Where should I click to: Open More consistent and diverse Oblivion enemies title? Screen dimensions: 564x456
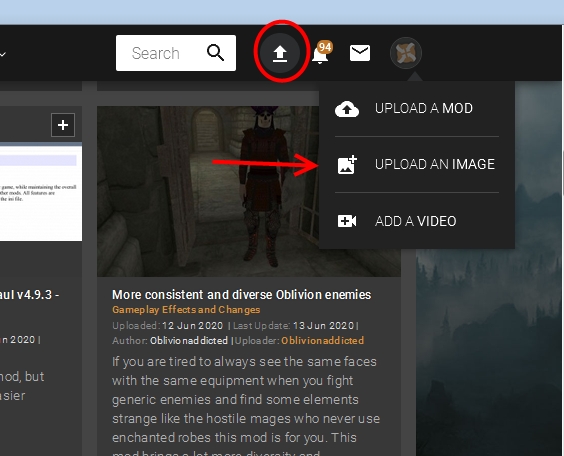tap(241, 295)
